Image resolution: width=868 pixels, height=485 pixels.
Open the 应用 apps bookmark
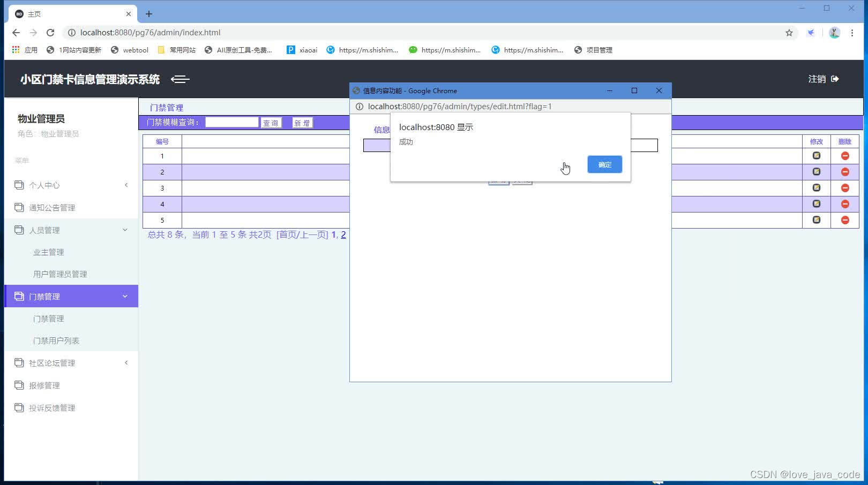(x=25, y=50)
